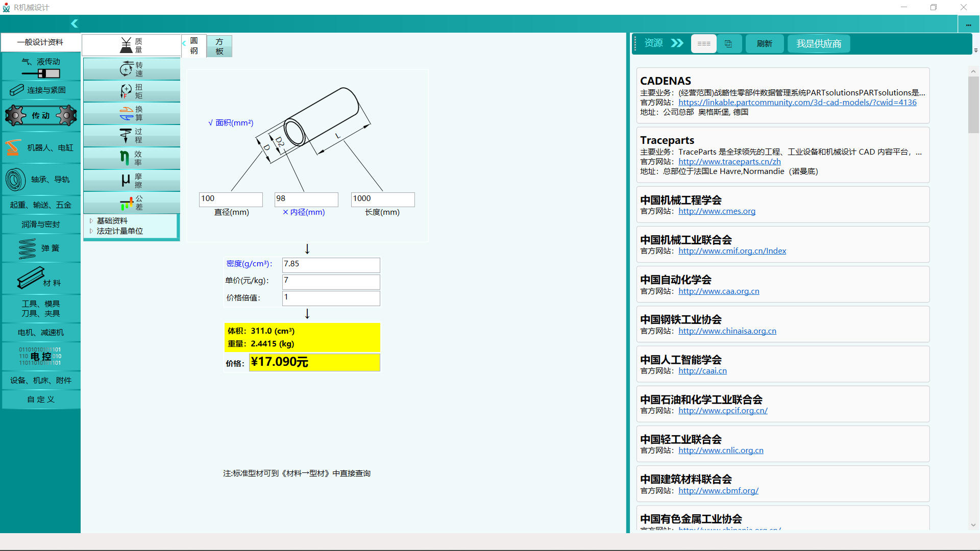
Task: Open the 公差 tolerance tool
Action: point(132,203)
